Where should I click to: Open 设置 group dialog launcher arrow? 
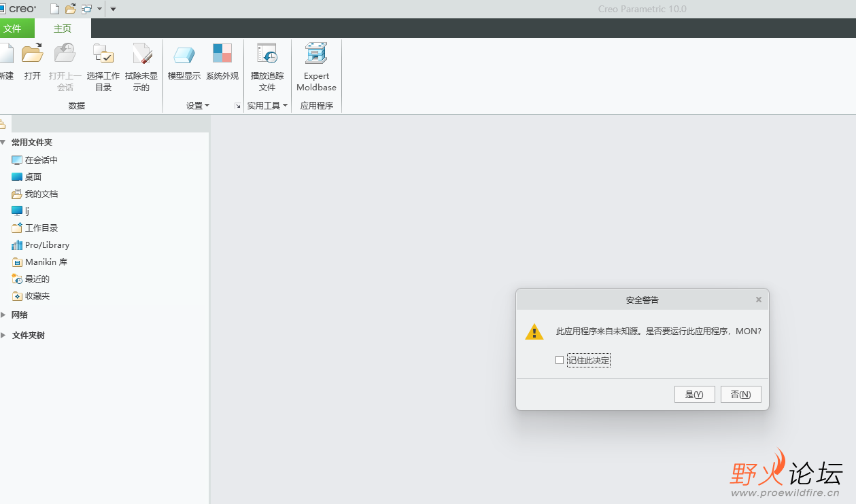(x=237, y=106)
